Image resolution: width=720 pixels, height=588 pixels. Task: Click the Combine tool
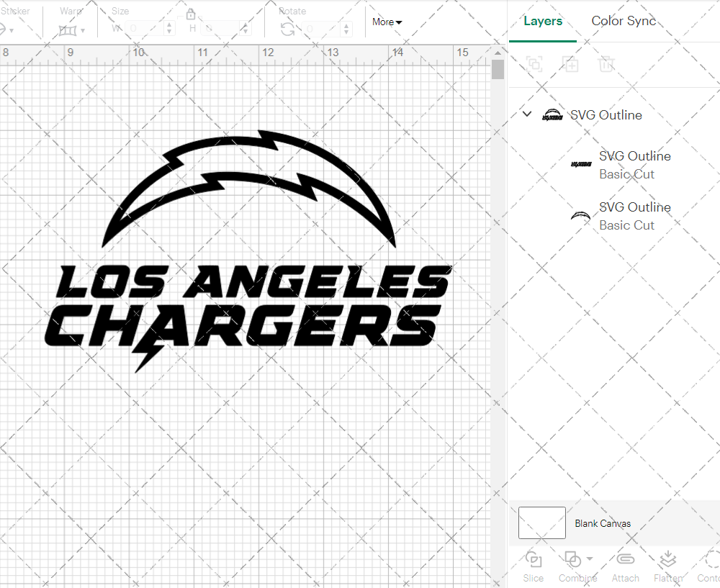[575, 566]
